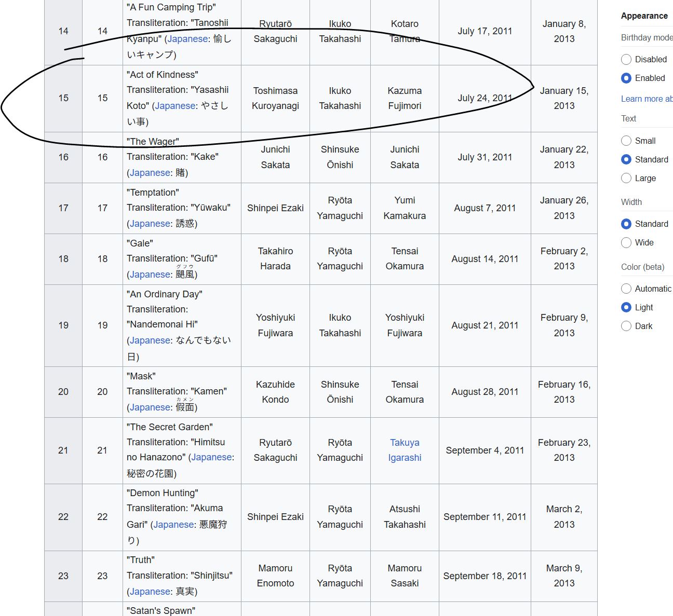This screenshot has height=616, width=673.
Task: Click the "Kotaro Tamura" cell
Action: pyautogui.click(x=405, y=31)
